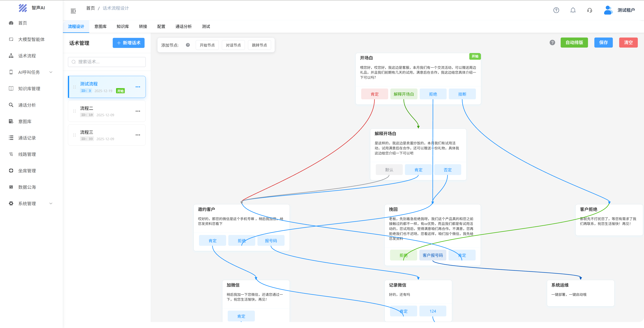Click the help icon beside 添加节点

(188, 45)
